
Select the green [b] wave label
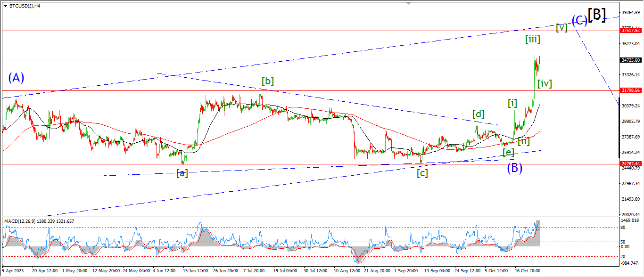point(268,81)
